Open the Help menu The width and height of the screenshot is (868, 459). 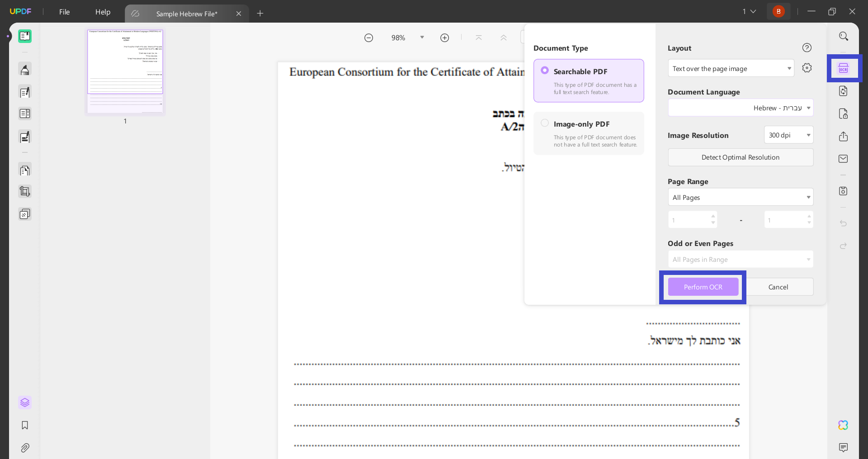tap(103, 12)
